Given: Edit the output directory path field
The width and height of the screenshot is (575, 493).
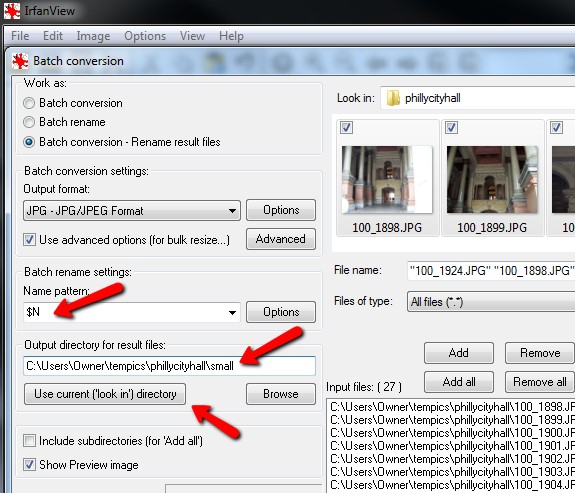Looking at the screenshot, I should tap(169, 366).
